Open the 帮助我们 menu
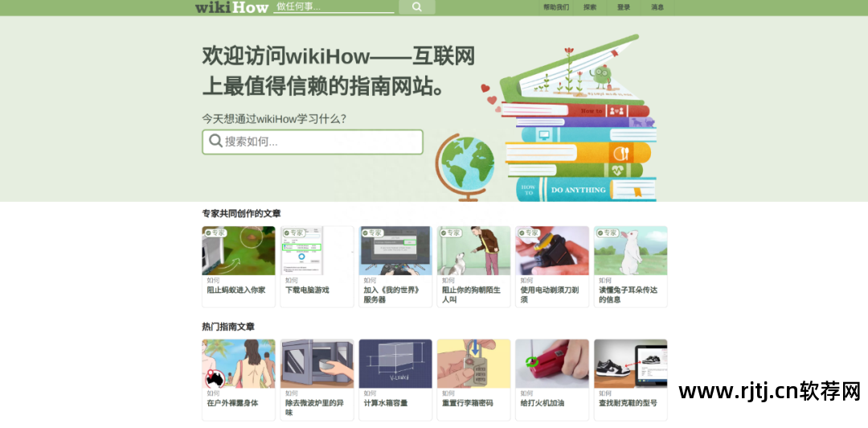 point(556,7)
